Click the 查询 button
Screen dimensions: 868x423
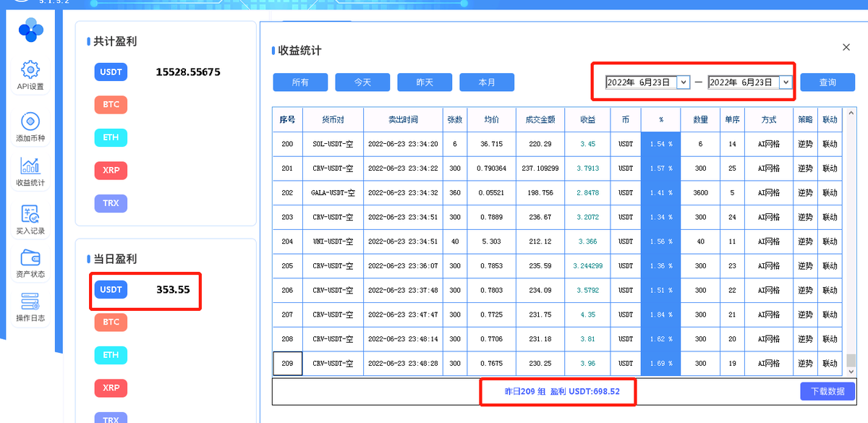coord(827,82)
